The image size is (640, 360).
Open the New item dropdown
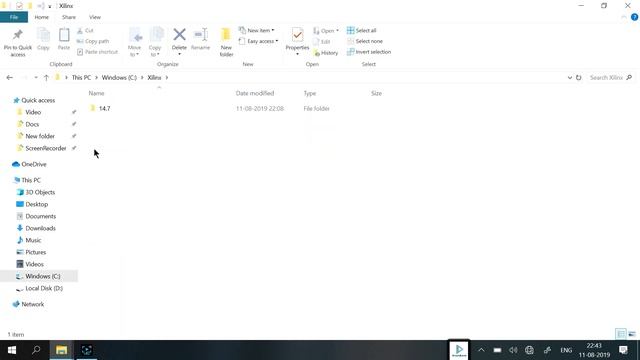(257, 30)
